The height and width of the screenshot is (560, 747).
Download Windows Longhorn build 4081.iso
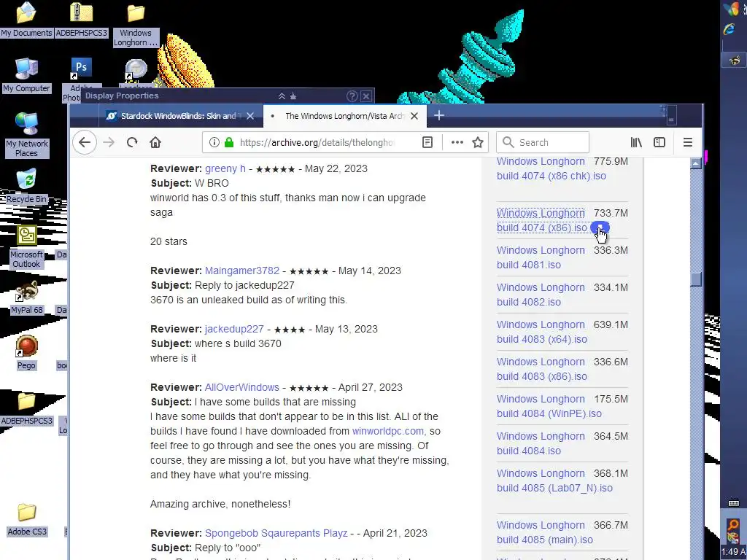click(x=541, y=257)
